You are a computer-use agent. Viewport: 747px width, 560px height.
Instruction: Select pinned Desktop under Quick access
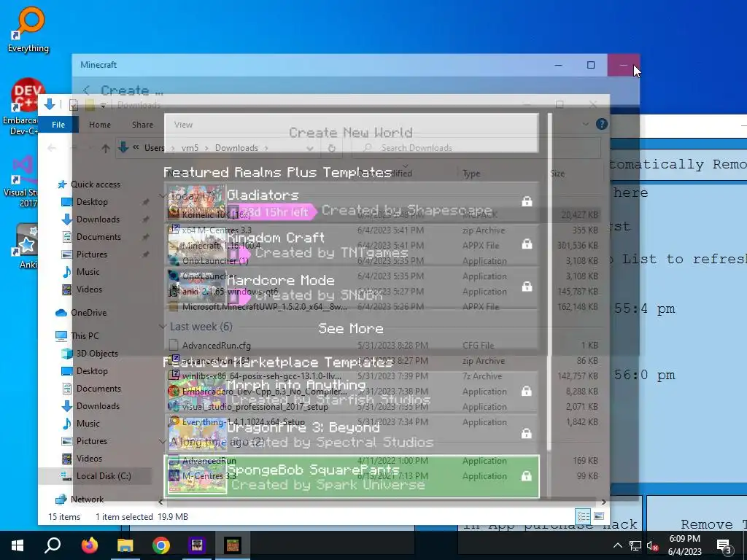(92, 202)
